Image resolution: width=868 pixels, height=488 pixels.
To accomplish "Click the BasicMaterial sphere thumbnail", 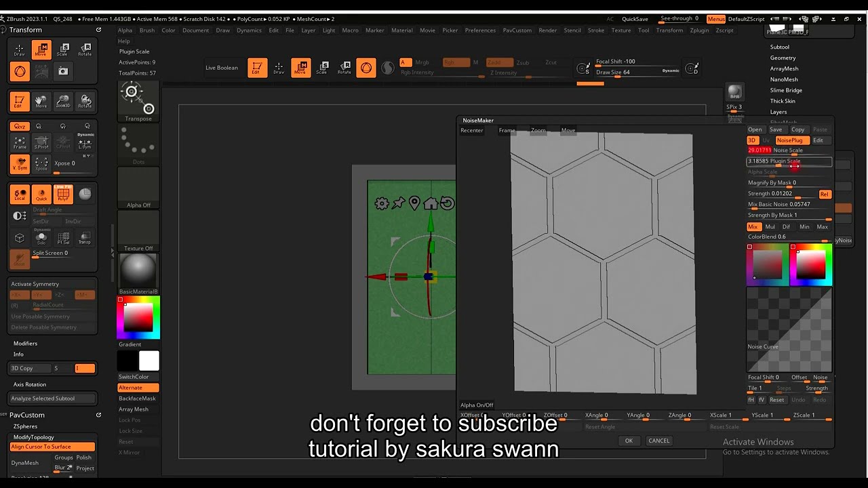I will (138, 274).
